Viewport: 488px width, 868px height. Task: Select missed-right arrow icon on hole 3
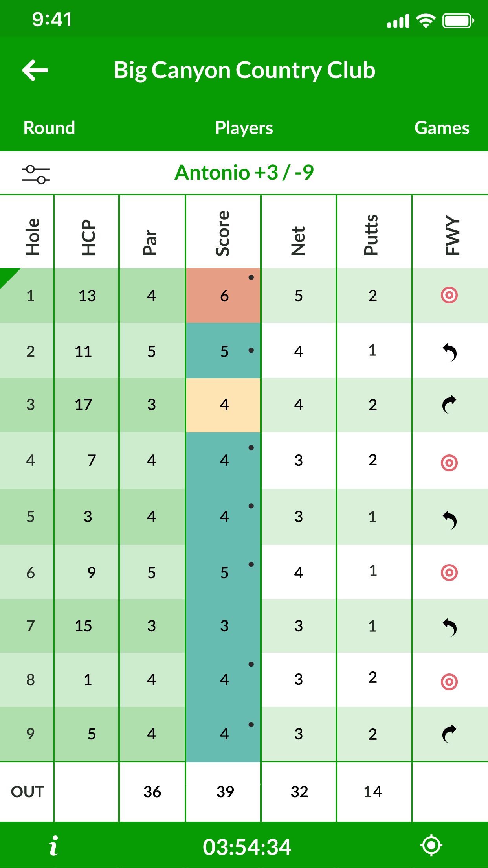click(449, 405)
